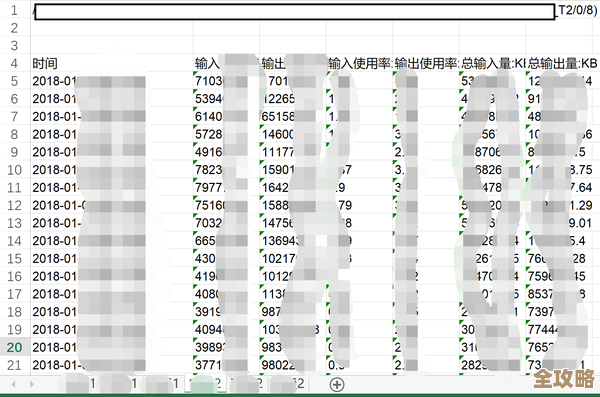
Task: Select the 2018-01 date cell in row 17
Action: 112,294
